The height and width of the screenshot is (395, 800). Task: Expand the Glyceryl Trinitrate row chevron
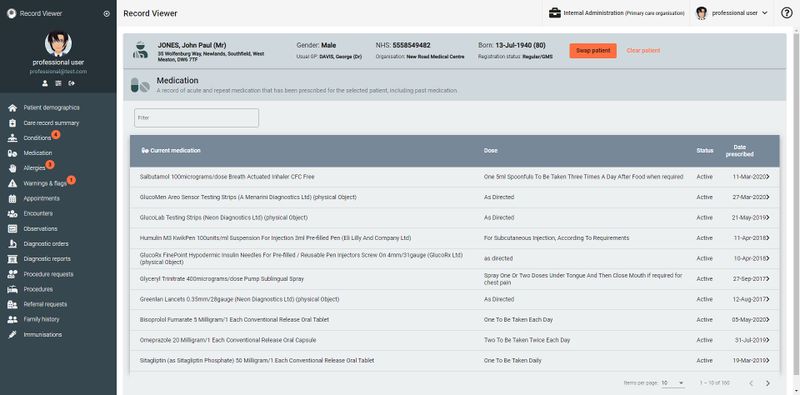[768, 279]
